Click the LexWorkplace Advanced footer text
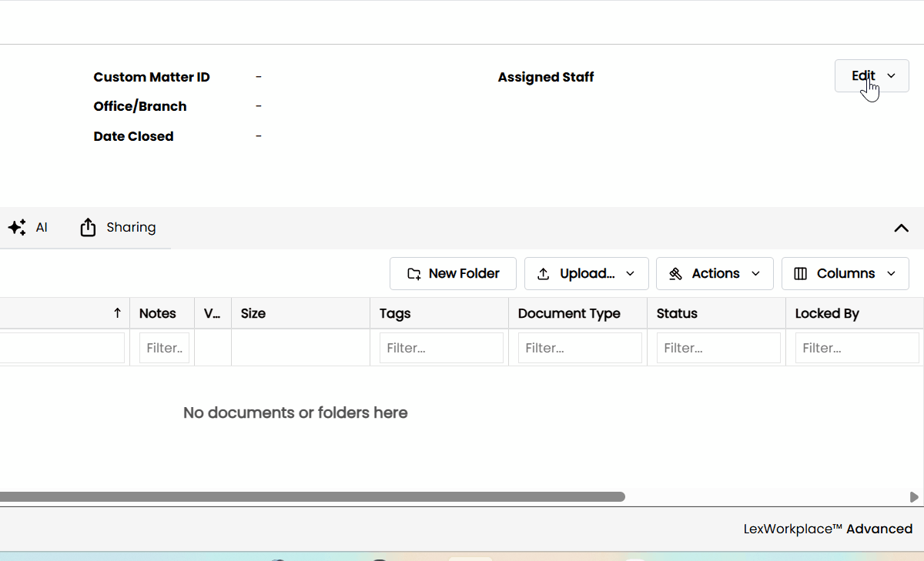Screen dimensions: 924x561 [x=828, y=529]
